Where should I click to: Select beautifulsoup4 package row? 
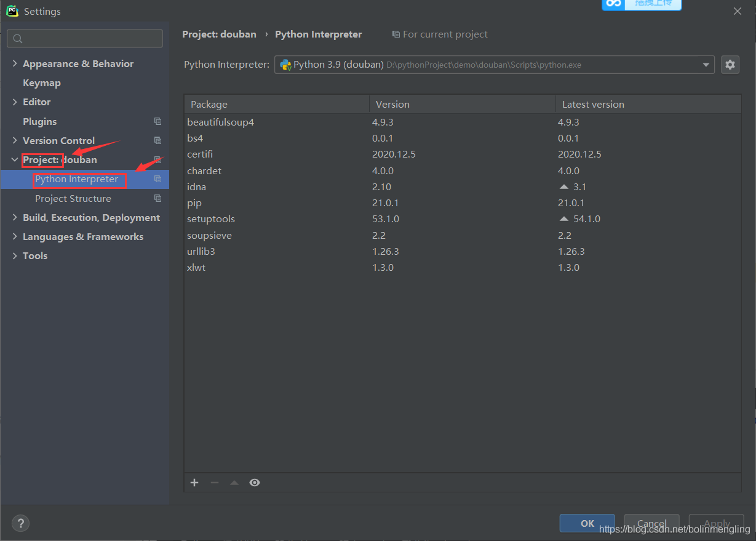(x=463, y=122)
